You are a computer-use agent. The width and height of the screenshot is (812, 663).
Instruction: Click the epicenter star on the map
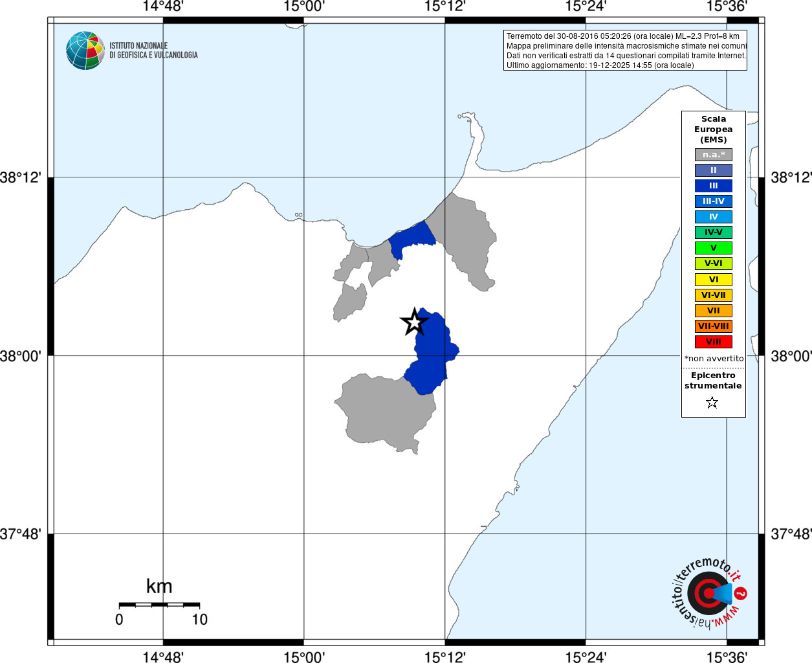coord(414,322)
